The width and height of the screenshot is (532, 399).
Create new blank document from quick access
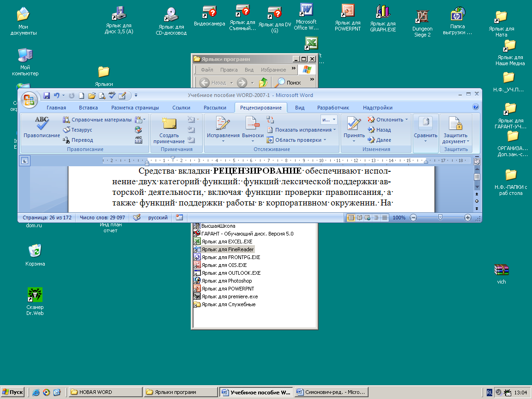81,96
